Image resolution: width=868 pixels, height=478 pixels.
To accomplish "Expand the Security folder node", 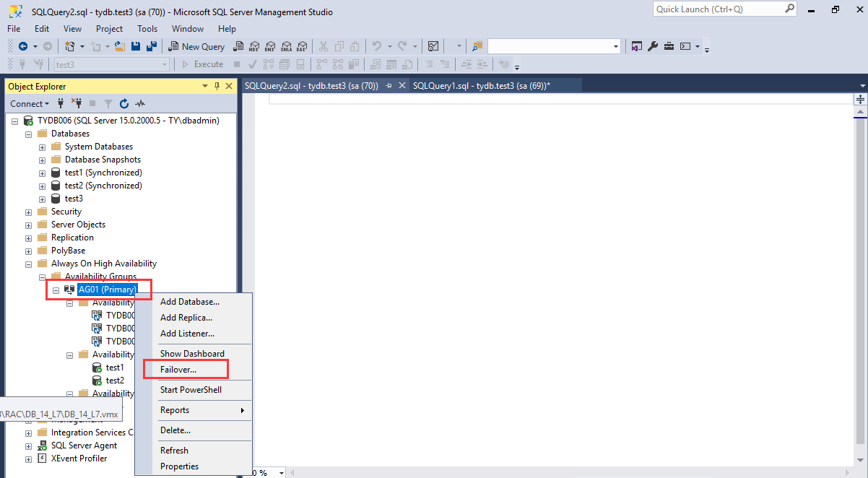I will coord(29,212).
